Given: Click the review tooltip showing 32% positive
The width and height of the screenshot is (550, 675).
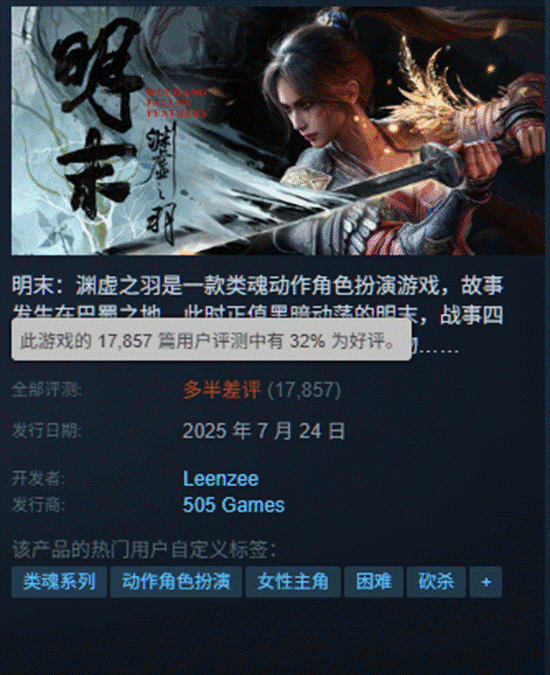Looking at the screenshot, I should [x=211, y=340].
